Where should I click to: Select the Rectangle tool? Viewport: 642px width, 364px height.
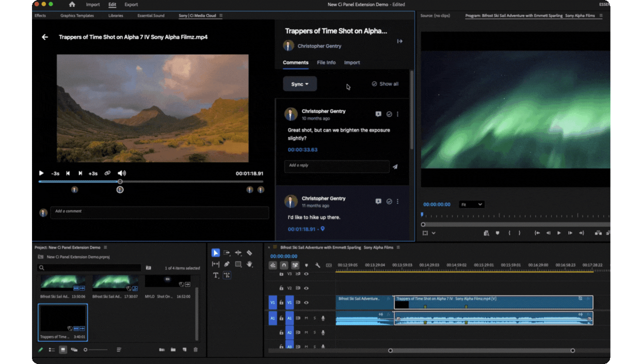click(x=238, y=264)
